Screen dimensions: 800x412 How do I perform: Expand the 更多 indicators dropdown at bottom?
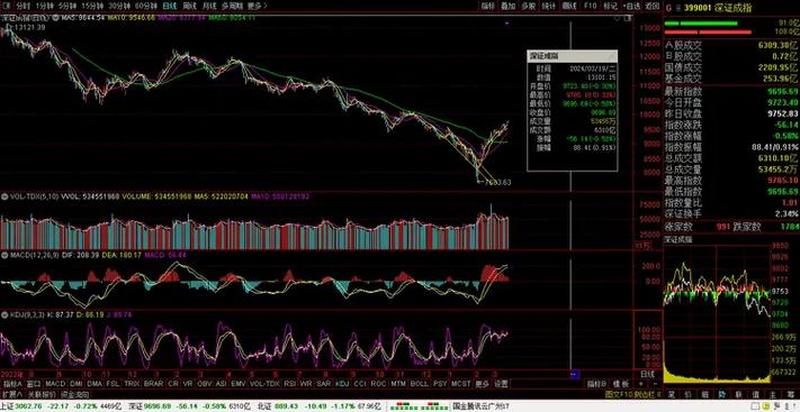tap(482, 383)
